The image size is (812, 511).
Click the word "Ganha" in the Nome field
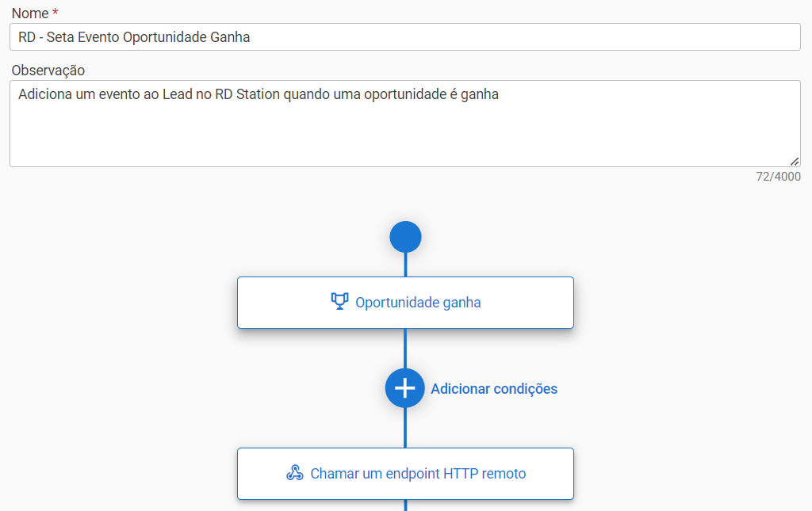click(231, 37)
